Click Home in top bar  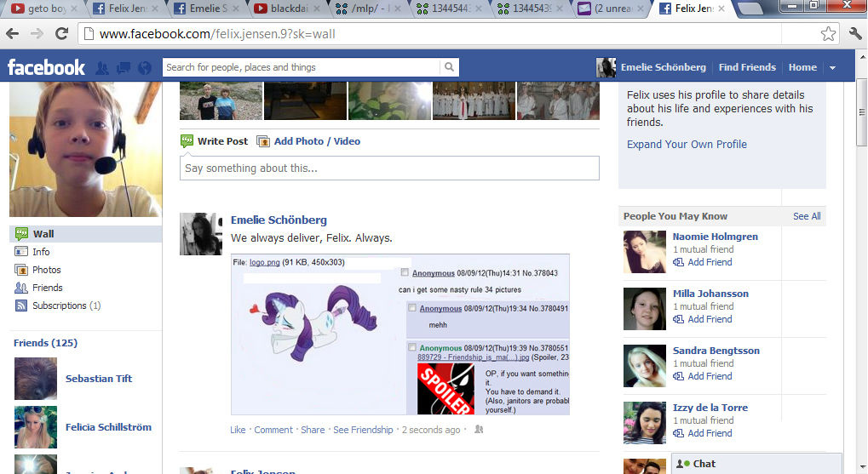click(x=802, y=67)
